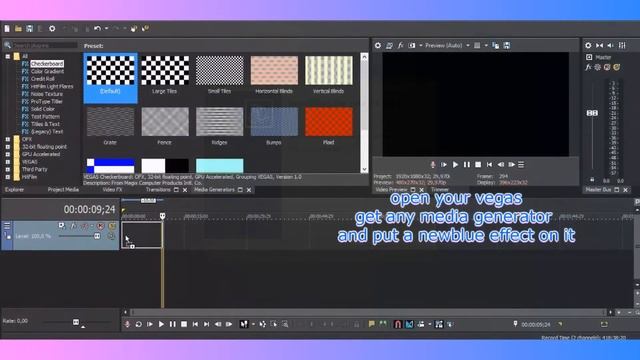Image resolution: width=640 pixels, height=360 pixels.
Task: Go to start in the video preview controls
Action: 489,164
